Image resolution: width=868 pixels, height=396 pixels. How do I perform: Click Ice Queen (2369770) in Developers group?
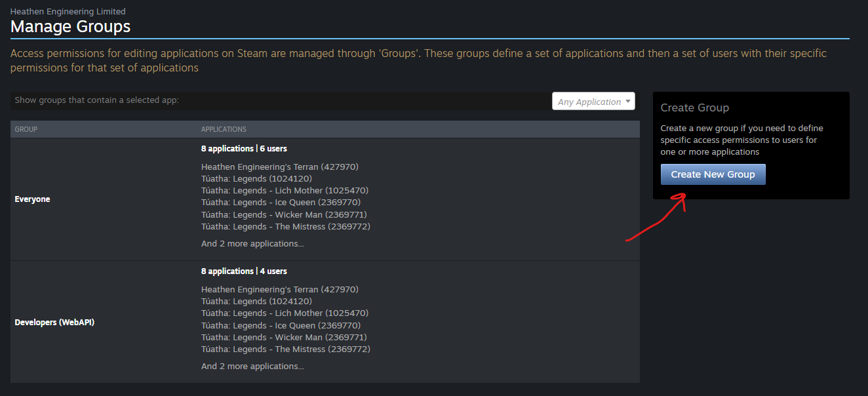click(x=281, y=325)
